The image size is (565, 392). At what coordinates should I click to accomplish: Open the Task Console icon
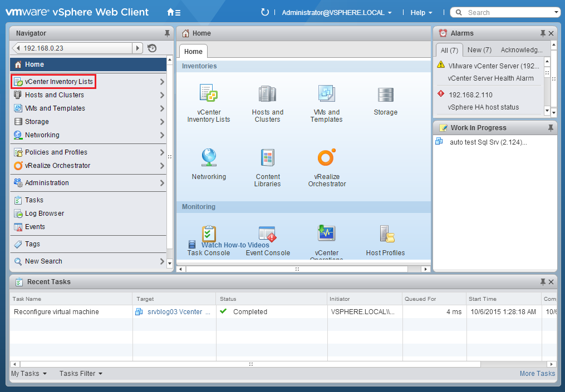[209, 234]
